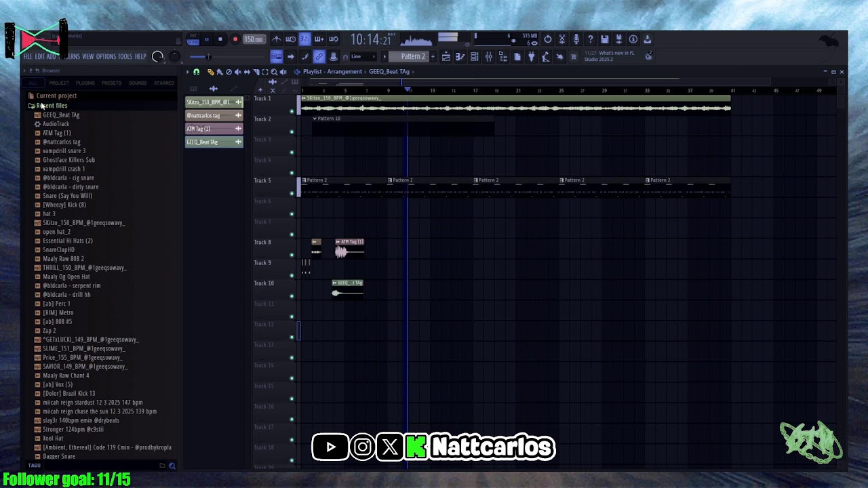Toggle the playlist magnet snap icon
The image size is (868, 488).
(x=197, y=72)
